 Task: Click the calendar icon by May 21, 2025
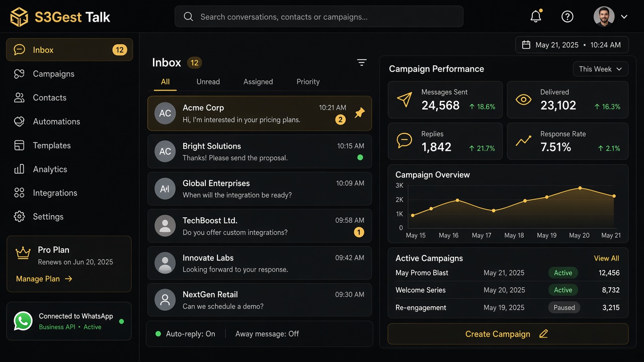(x=526, y=45)
